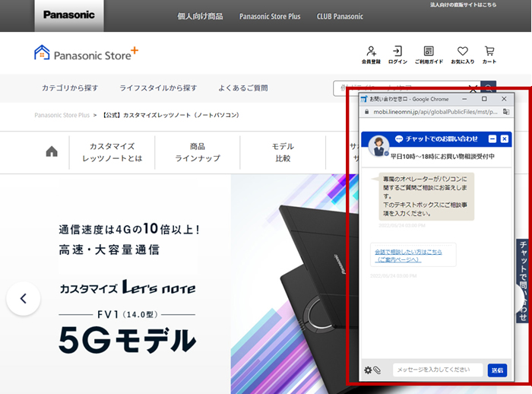532x394 pixels.
Task: Follow 会話で相談したい方はこちら link
Action: click(409, 256)
